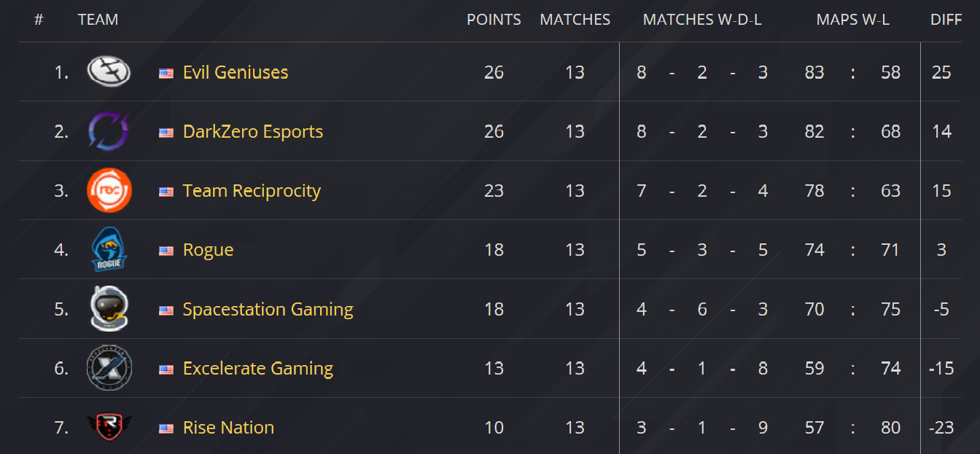Click the MATCHES W-D-L column header
This screenshot has width=980, height=454.
click(701, 20)
